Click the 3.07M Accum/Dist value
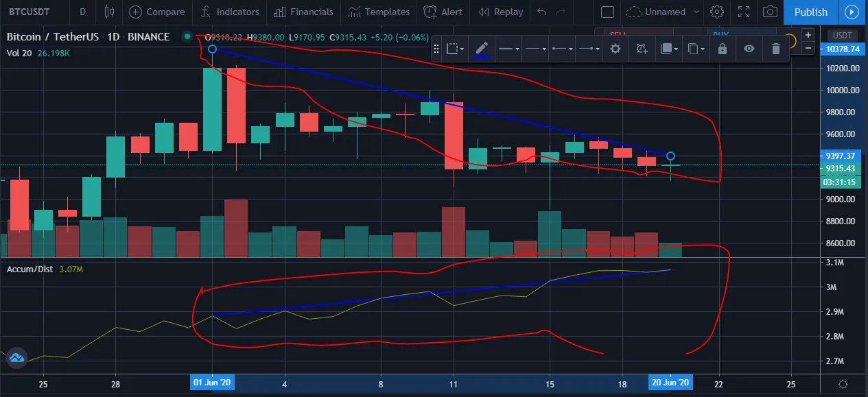Image resolution: width=868 pixels, height=397 pixels. (69, 269)
